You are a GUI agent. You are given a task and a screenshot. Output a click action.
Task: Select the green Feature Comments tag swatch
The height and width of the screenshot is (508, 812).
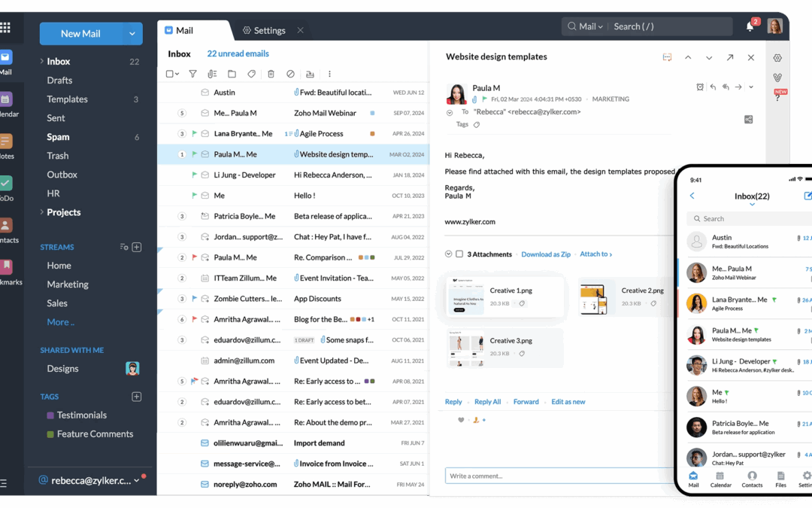50,434
